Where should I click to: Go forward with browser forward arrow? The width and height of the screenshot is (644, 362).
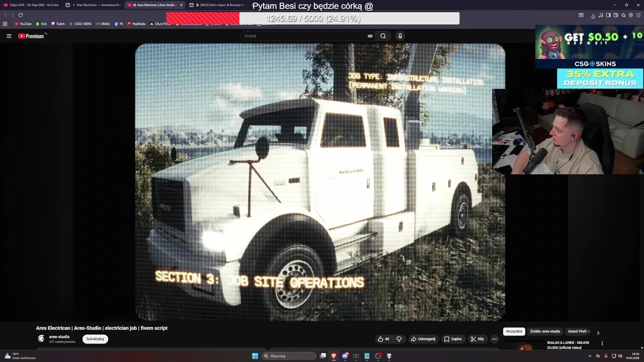point(13,15)
